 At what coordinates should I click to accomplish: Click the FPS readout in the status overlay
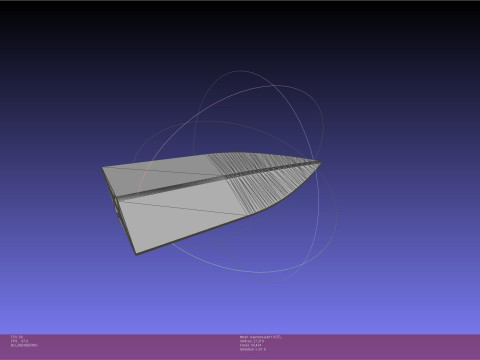point(19,341)
